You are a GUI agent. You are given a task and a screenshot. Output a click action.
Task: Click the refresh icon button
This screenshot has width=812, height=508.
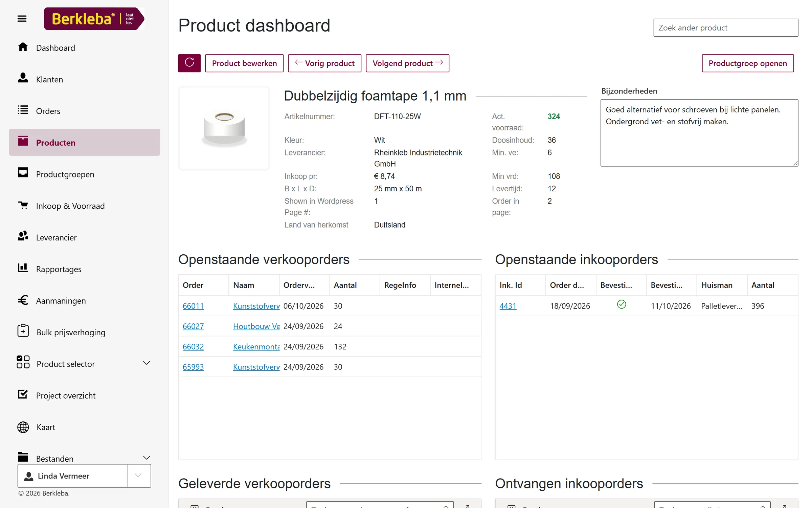click(189, 63)
